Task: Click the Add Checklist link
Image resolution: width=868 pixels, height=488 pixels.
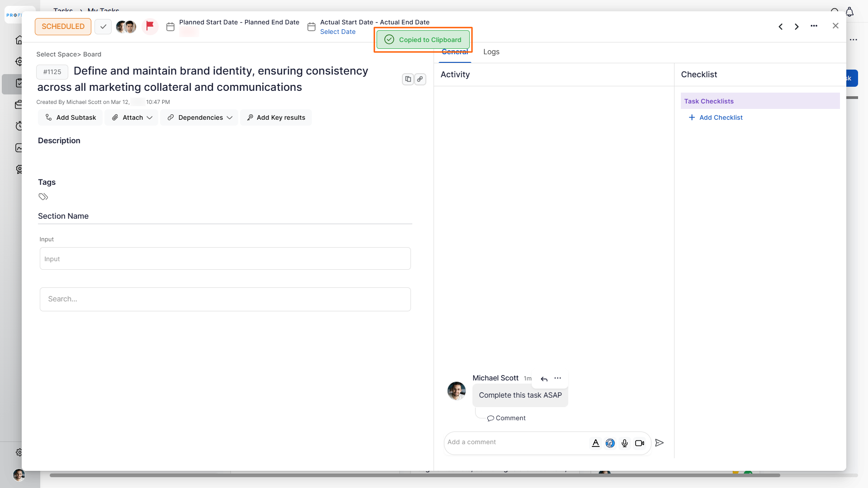Action: coord(720,117)
